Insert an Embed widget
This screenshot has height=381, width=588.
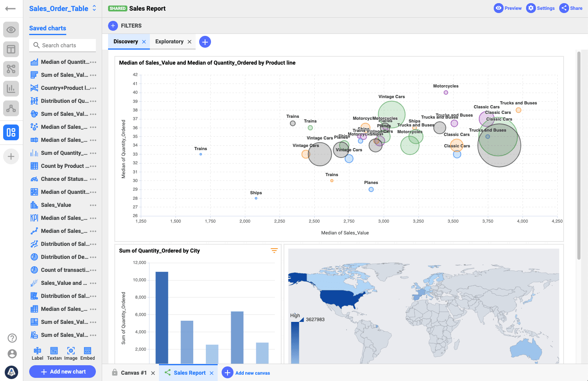point(88,353)
